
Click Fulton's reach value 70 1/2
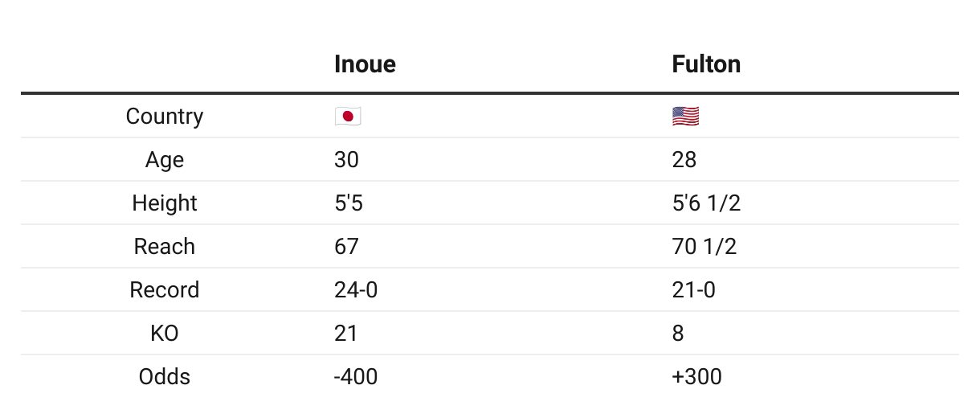click(704, 247)
